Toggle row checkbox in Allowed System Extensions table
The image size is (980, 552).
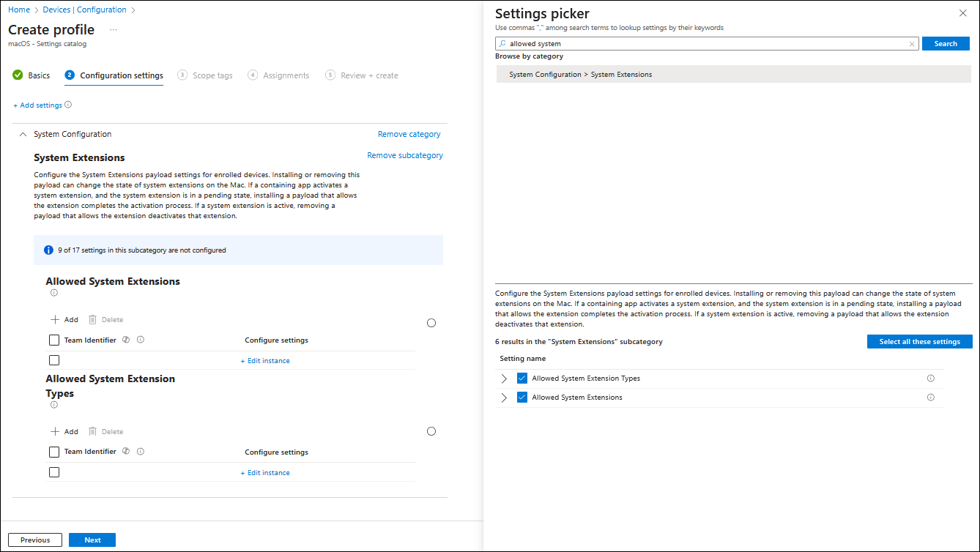pos(54,360)
